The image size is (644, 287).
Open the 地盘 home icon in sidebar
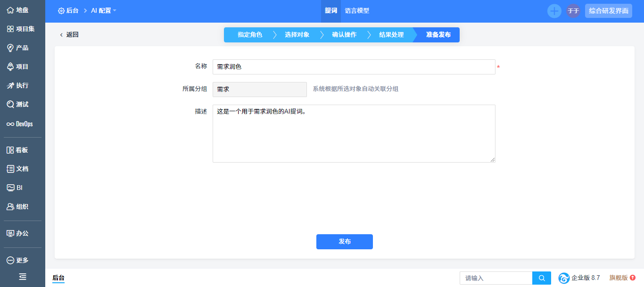tap(10, 10)
